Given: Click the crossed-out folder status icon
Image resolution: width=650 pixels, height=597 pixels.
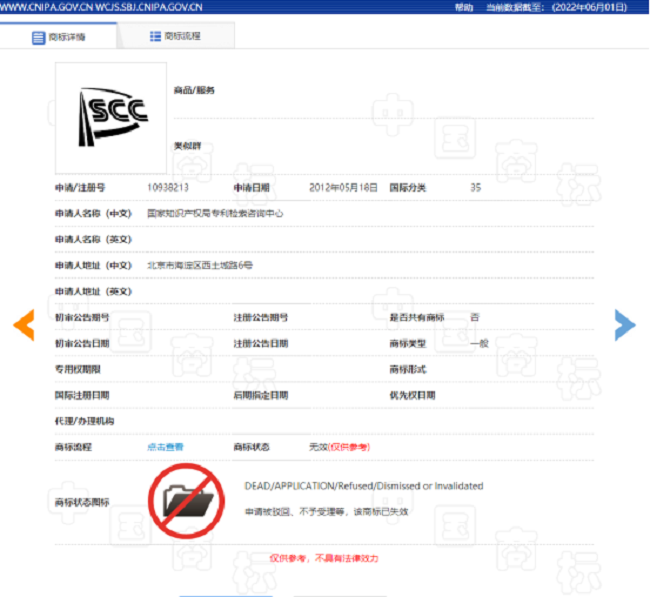Looking at the screenshot, I should tap(186, 497).
